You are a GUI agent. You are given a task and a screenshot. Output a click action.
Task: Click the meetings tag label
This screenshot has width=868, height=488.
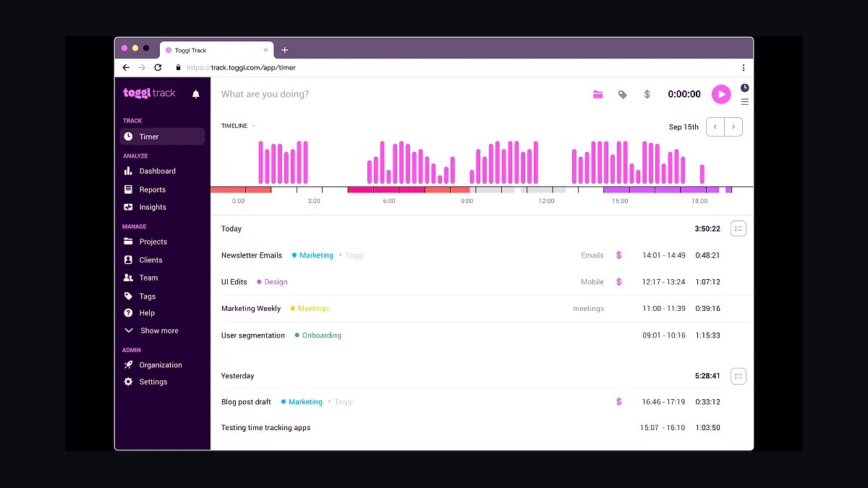coord(588,309)
